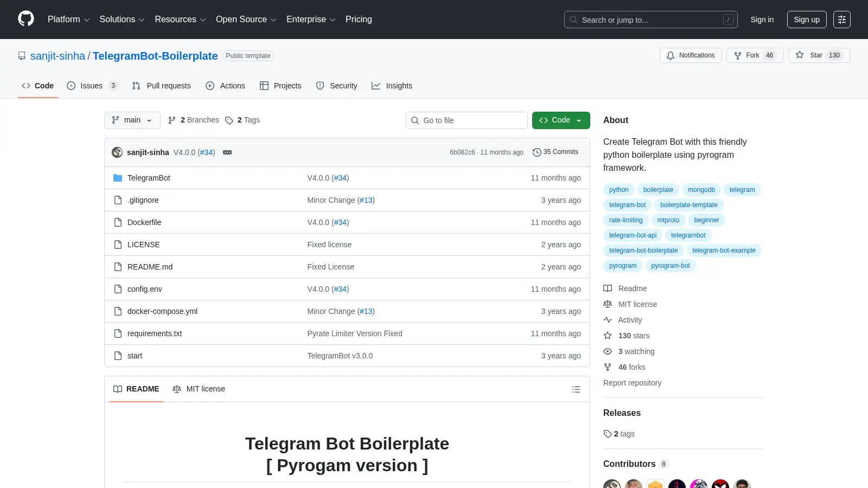Click the file icon beside LICENSE
The image size is (868, 488).
click(118, 245)
